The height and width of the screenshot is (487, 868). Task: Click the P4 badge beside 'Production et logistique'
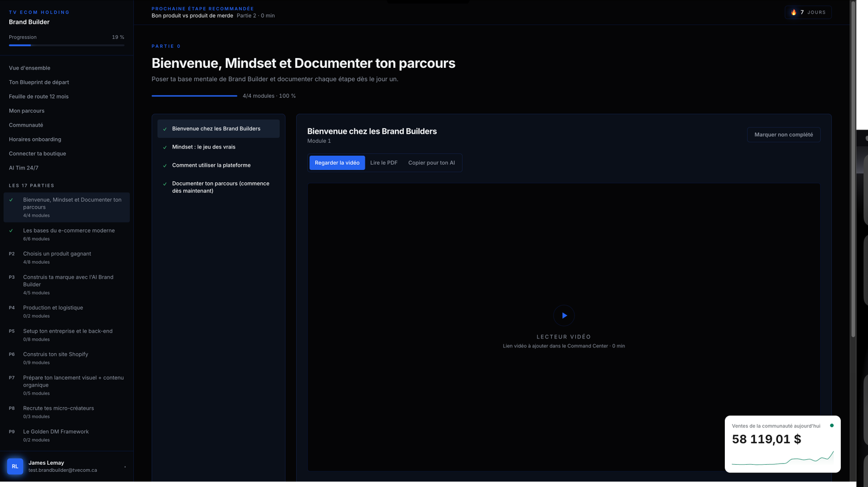click(12, 308)
